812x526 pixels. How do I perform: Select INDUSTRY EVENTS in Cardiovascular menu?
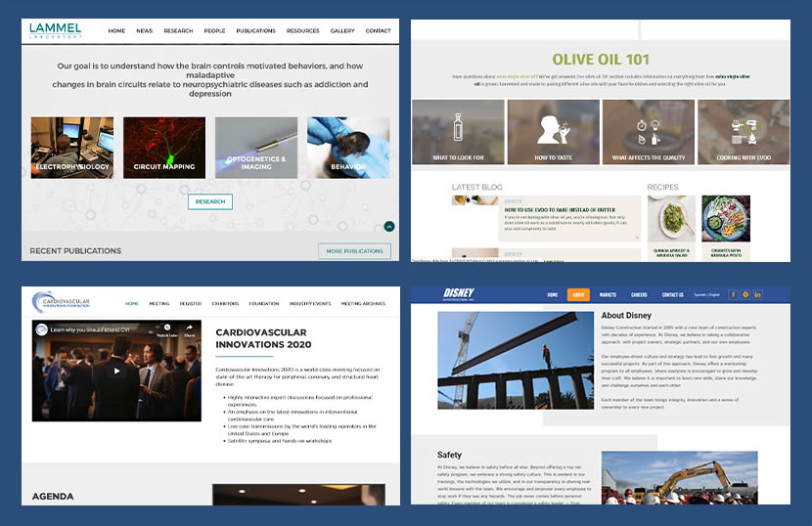(310, 303)
